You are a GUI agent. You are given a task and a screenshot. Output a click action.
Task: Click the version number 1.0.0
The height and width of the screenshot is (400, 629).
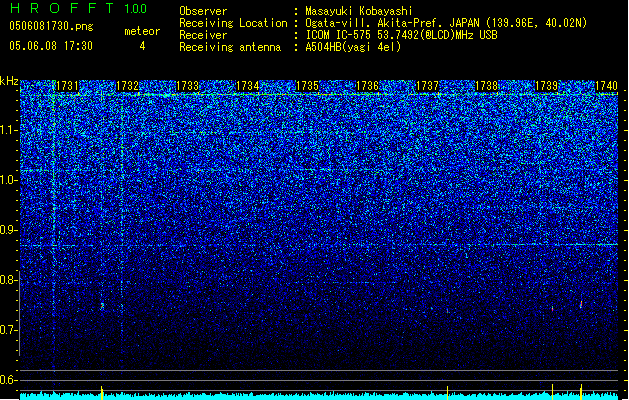[x=136, y=9]
